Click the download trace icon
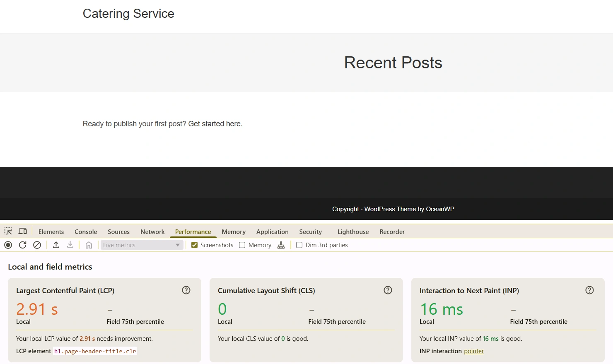 pyautogui.click(x=70, y=245)
